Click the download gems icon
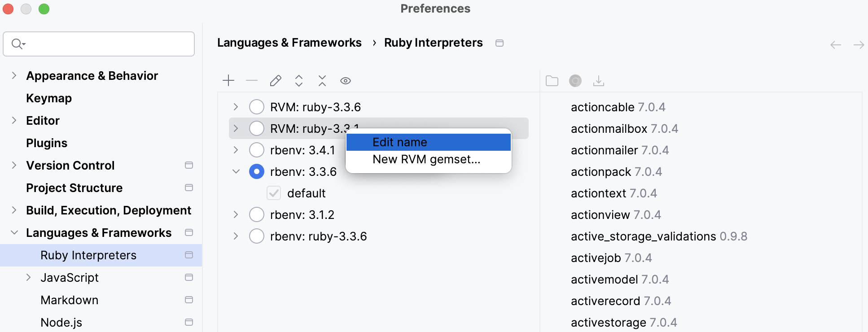This screenshot has width=868, height=332. point(599,81)
